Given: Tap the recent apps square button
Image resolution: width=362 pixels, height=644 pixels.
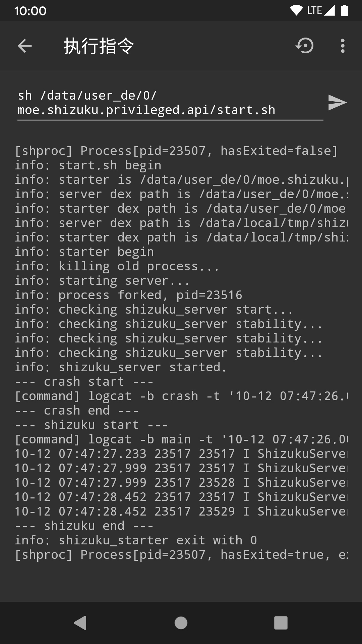Looking at the screenshot, I should [x=281, y=623].
